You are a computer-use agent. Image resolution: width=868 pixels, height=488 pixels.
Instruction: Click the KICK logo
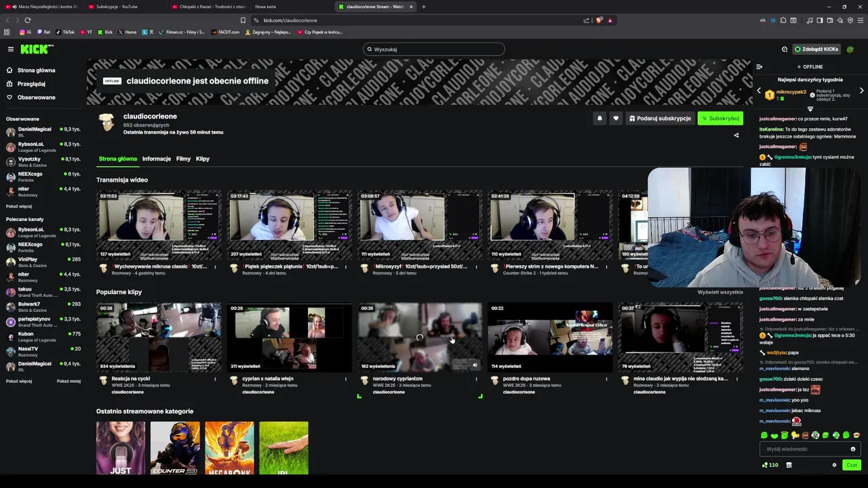pyautogui.click(x=37, y=49)
